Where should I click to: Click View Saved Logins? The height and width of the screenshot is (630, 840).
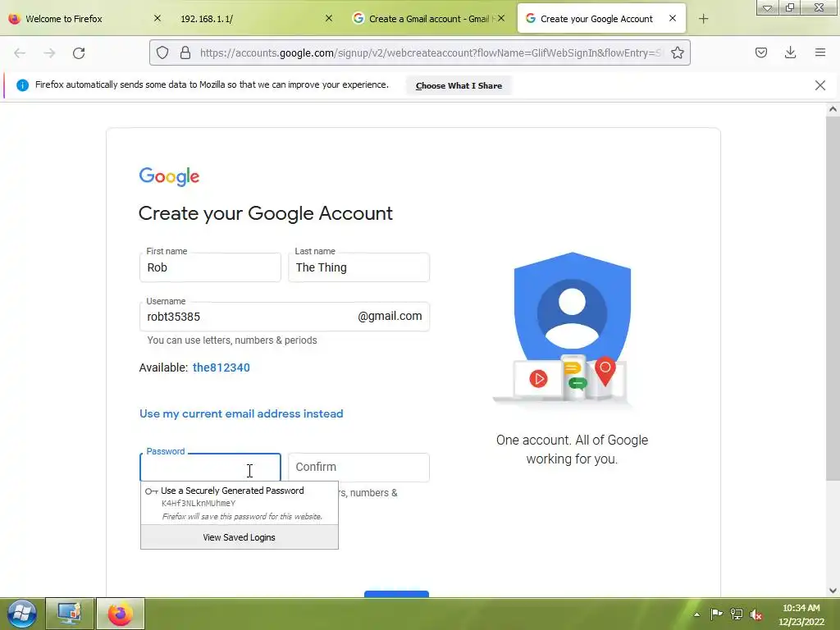240,537
